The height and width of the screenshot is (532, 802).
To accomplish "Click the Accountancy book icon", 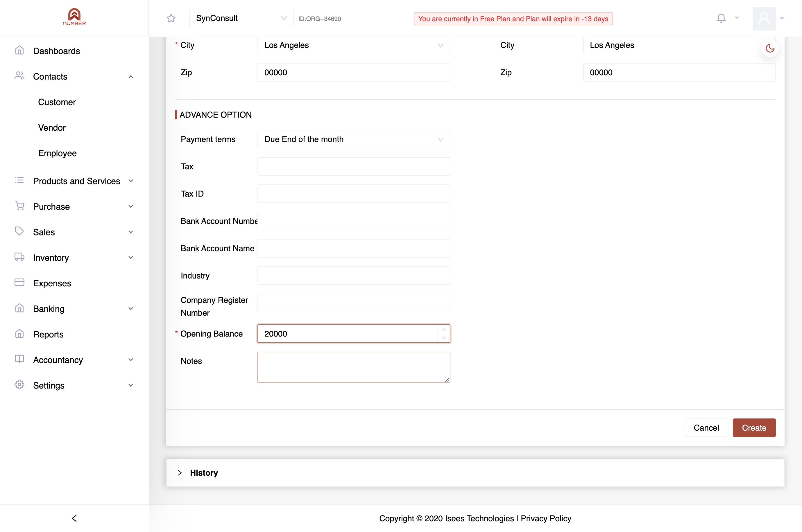I will [19, 359].
